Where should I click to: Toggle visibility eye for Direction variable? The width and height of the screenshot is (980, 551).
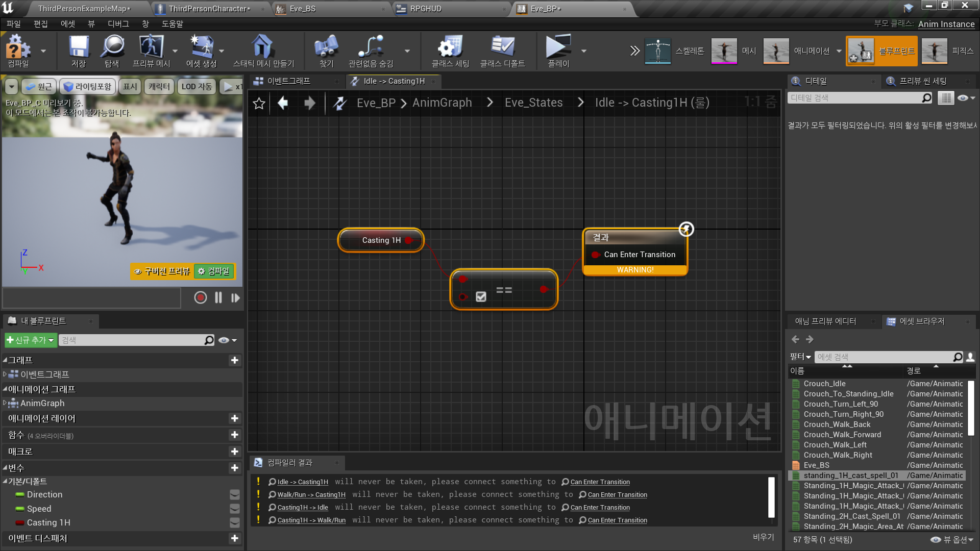coord(234,494)
